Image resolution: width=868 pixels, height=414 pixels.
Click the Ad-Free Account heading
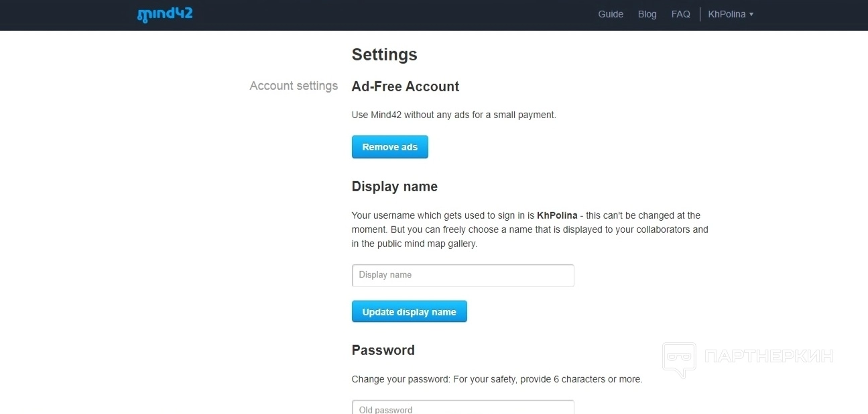(x=405, y=87)
